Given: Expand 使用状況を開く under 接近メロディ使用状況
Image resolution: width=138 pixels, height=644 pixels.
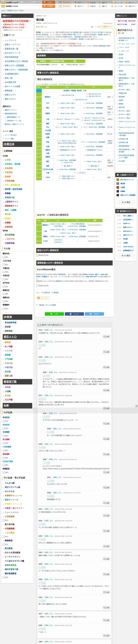Looking at the screenshot, I should click(x=43, y=255).
